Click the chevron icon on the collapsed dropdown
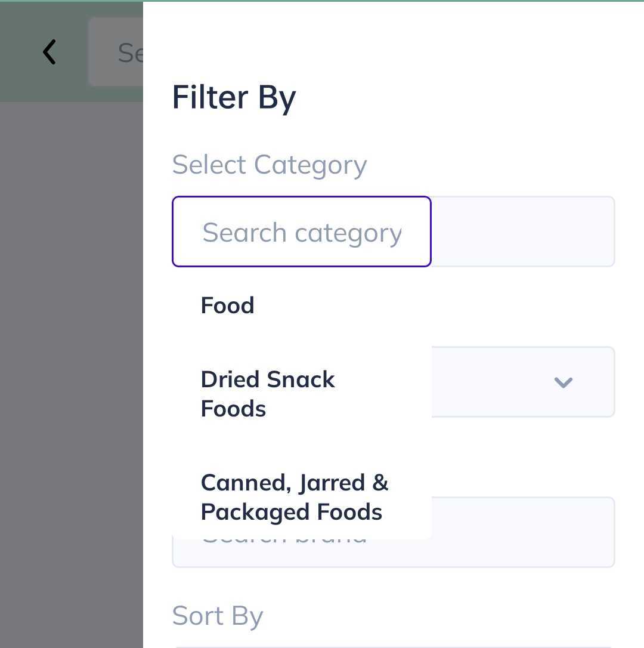Screen dimensions: 644x648 pyautogui.click(x=563, y=382)
